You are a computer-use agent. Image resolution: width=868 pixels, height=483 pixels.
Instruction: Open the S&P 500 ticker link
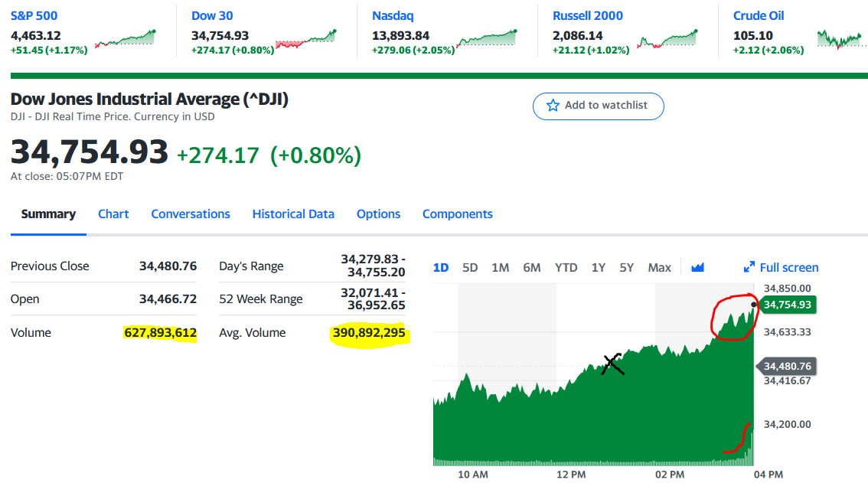coord(34,15)
